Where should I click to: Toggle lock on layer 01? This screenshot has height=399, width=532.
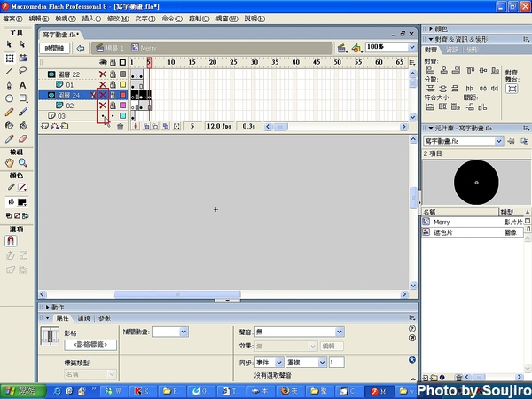(113, 84)
